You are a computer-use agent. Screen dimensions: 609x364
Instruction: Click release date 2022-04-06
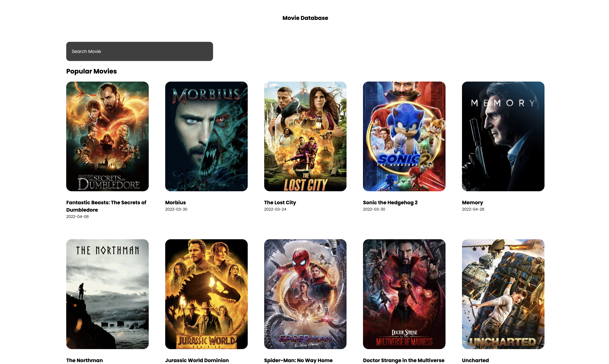pos(77,217)
